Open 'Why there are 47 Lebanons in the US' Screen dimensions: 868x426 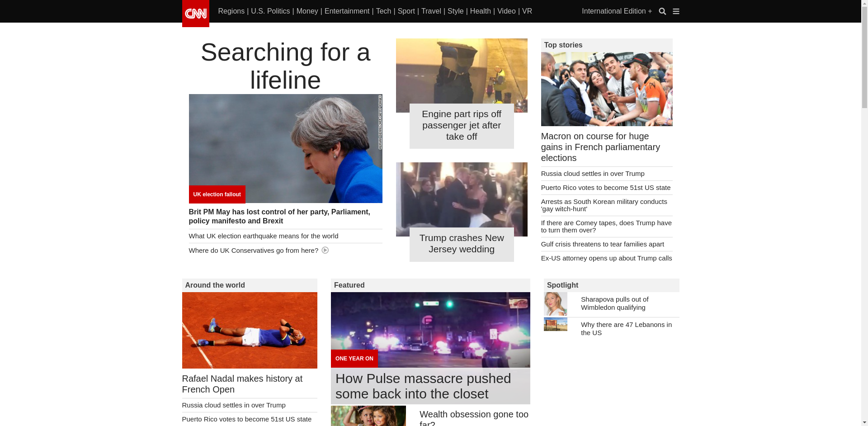point(626,329)
